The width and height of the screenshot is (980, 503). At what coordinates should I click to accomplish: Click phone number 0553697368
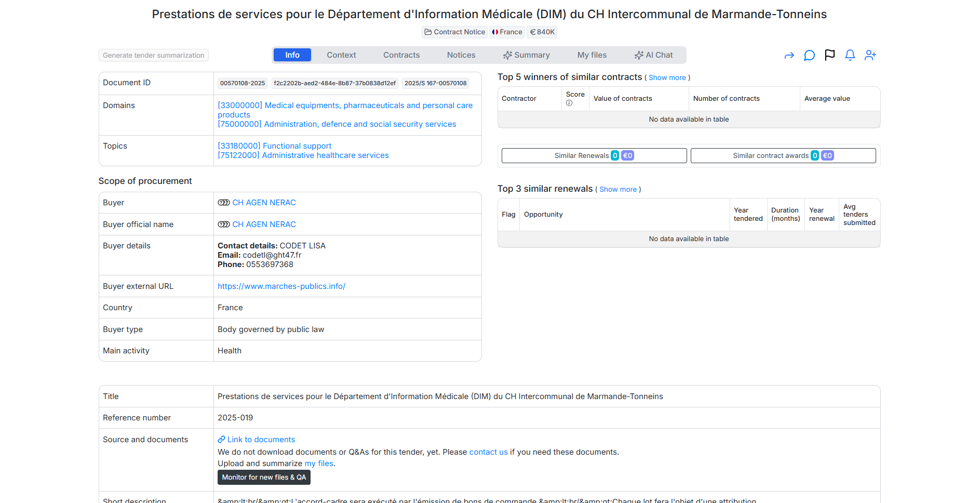tap(270, 264)
